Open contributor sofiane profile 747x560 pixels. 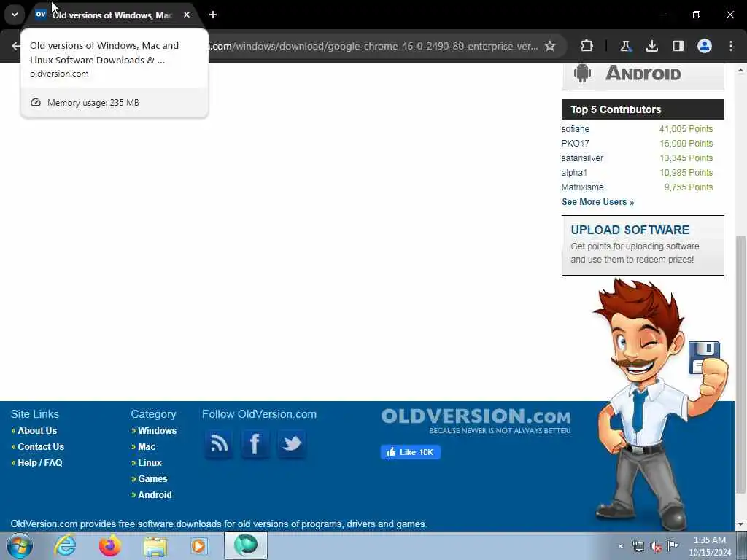coord(575,129)
